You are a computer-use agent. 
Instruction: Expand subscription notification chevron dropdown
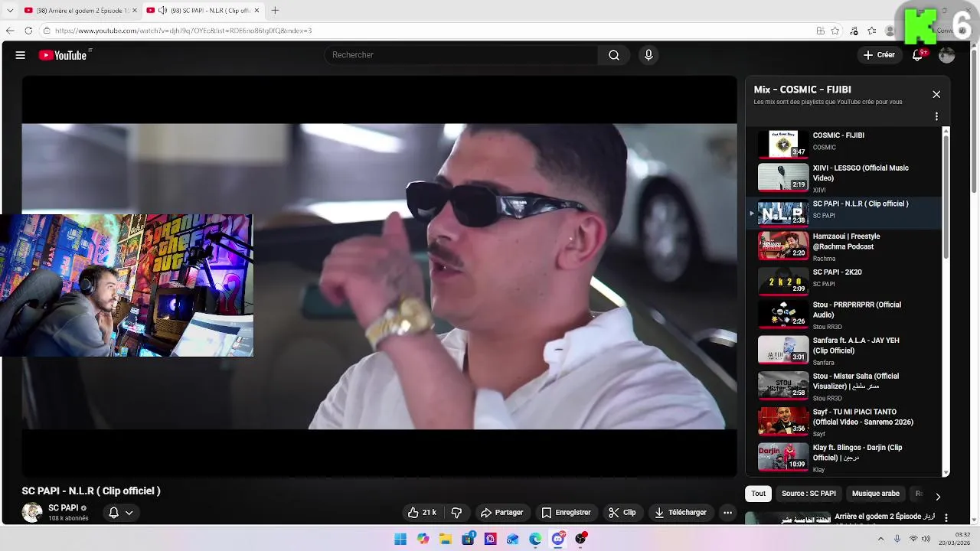(x=129, y=513)
